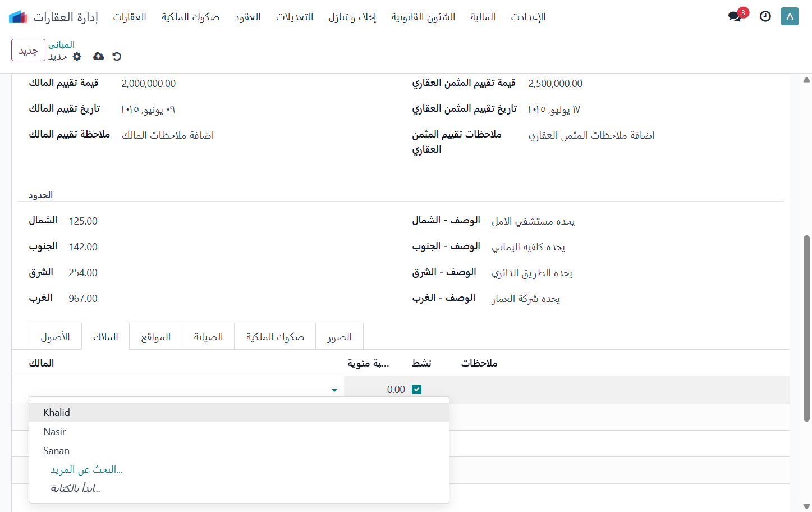Open the الشئون القانونية menu
The height and width of the screenshot is (512, 812).
(424, 17)
